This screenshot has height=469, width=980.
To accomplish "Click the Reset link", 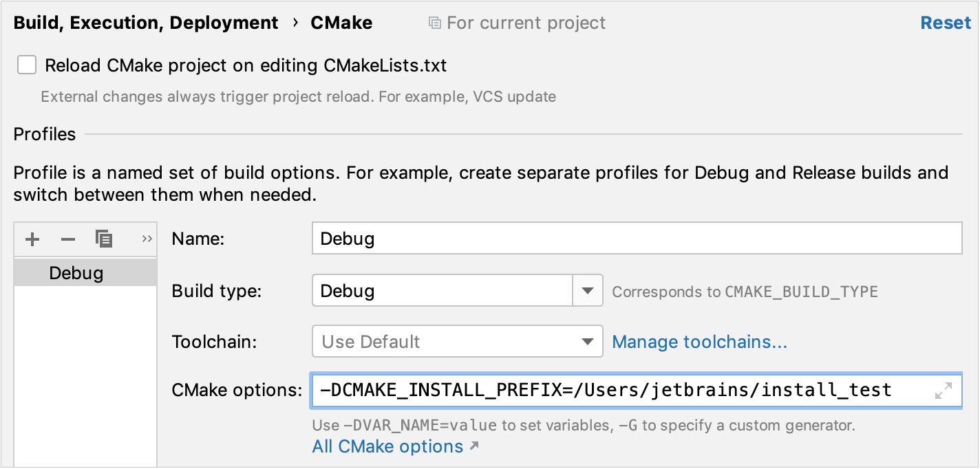I will tap(945, 22).
